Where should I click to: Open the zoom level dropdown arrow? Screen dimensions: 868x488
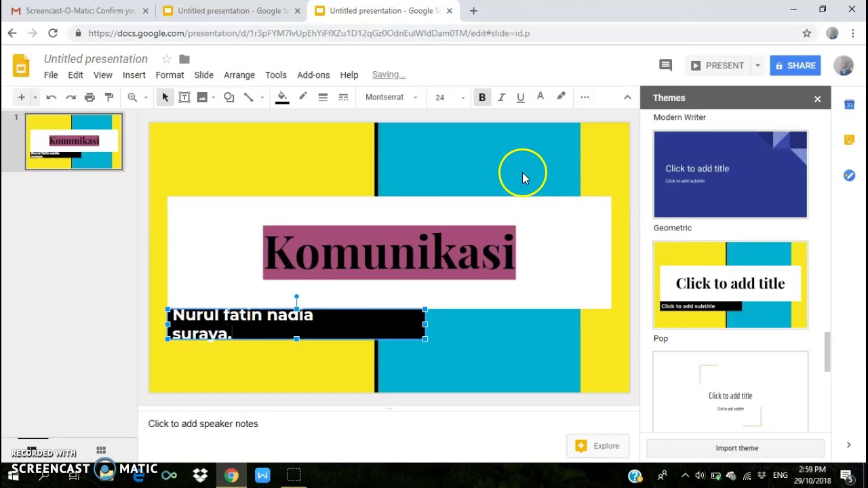coord(145,98)
